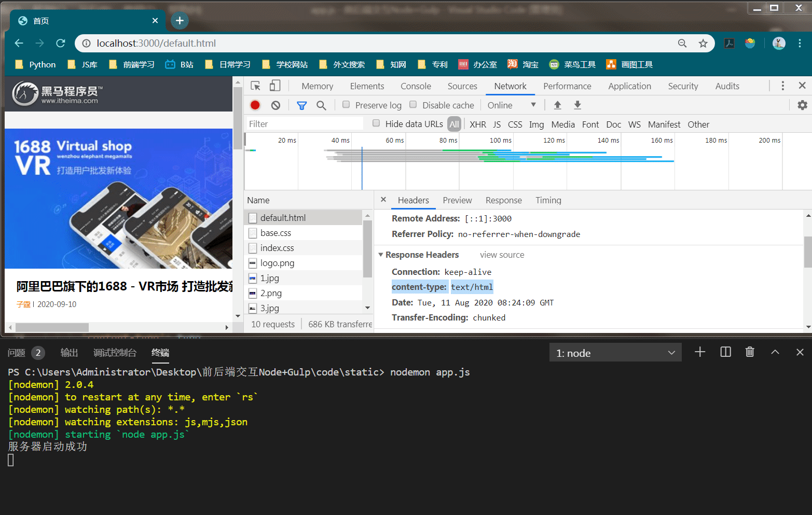
Task: Click view source link for response headers
Action: click(x=502, y=255)
